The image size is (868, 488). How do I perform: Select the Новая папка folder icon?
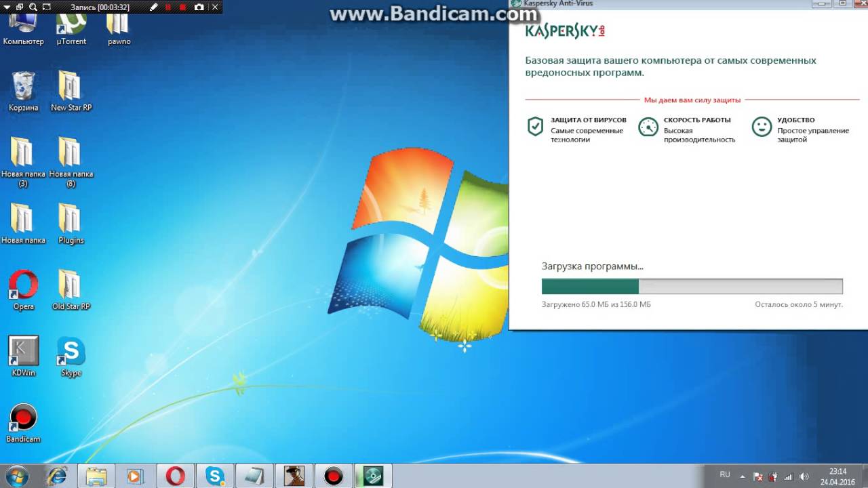pyautogui.click(x=23, y=224)
